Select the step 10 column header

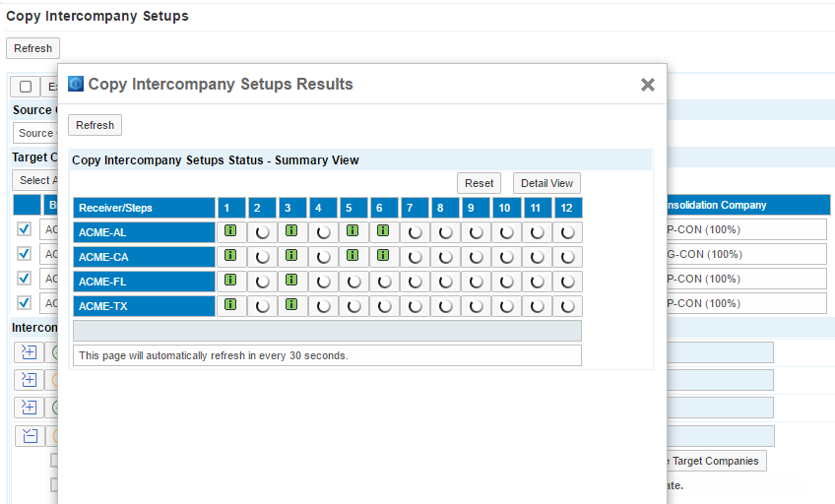point(506,208)
